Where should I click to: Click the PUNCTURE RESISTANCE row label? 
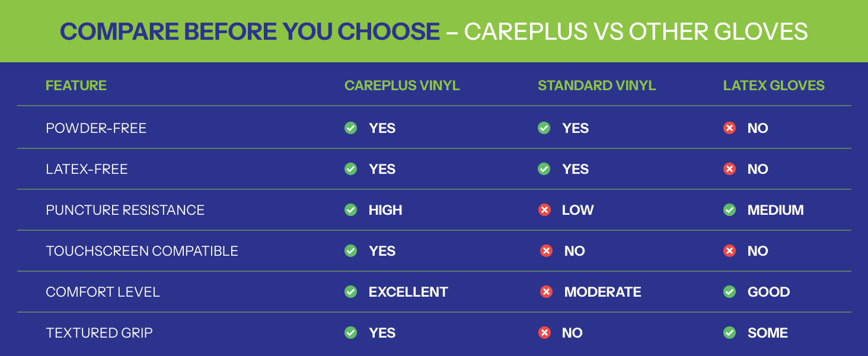[x=125, y=210]
